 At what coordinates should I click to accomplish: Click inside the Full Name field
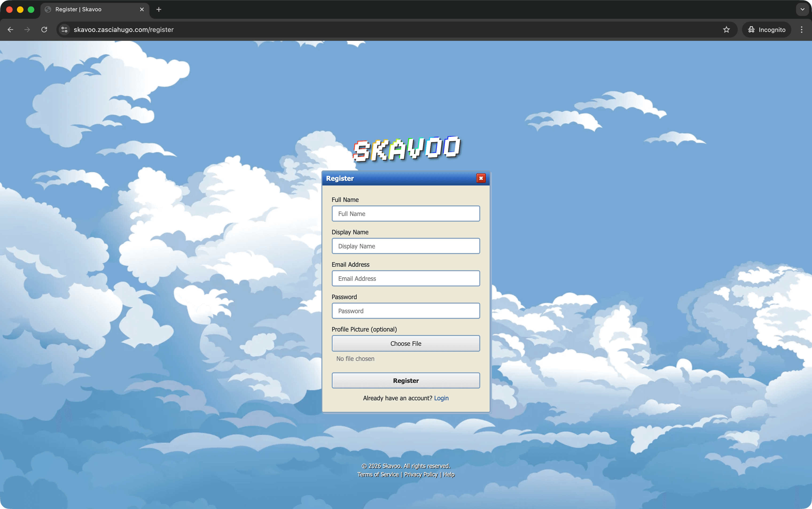(x=406, y=213)
